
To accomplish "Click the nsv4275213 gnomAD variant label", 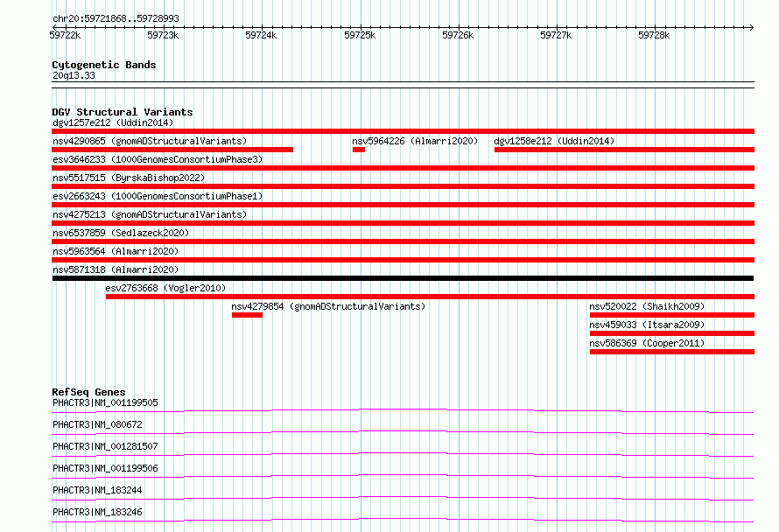I will pos(150,214).
